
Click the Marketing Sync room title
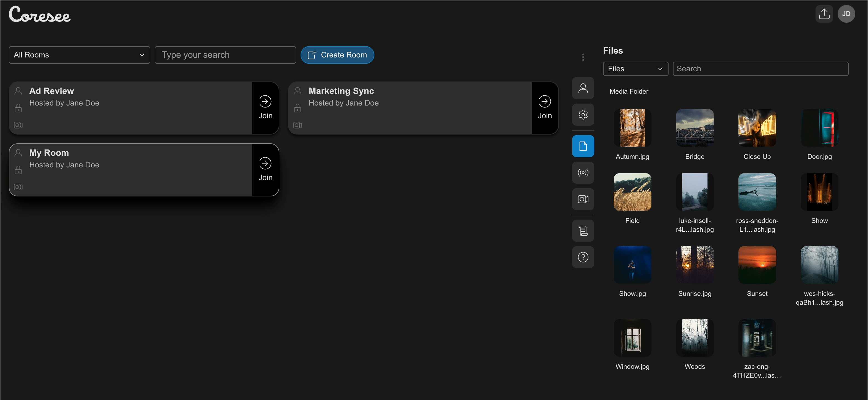coord(341,91)
